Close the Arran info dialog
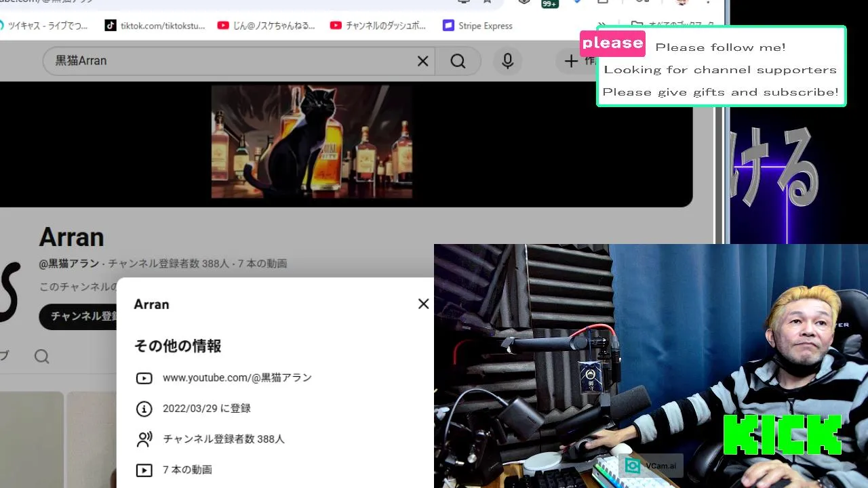The width and height of the screenshot is (868, 488). tap(423, 304)
